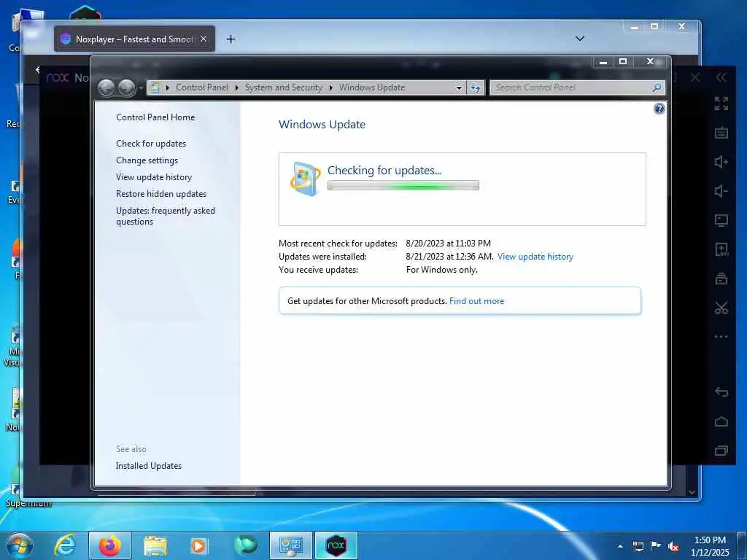Image resolution: width=747 pixels, height=560 pixels.
Task: Open View update history in left sidebar
Action: [154, 177]
